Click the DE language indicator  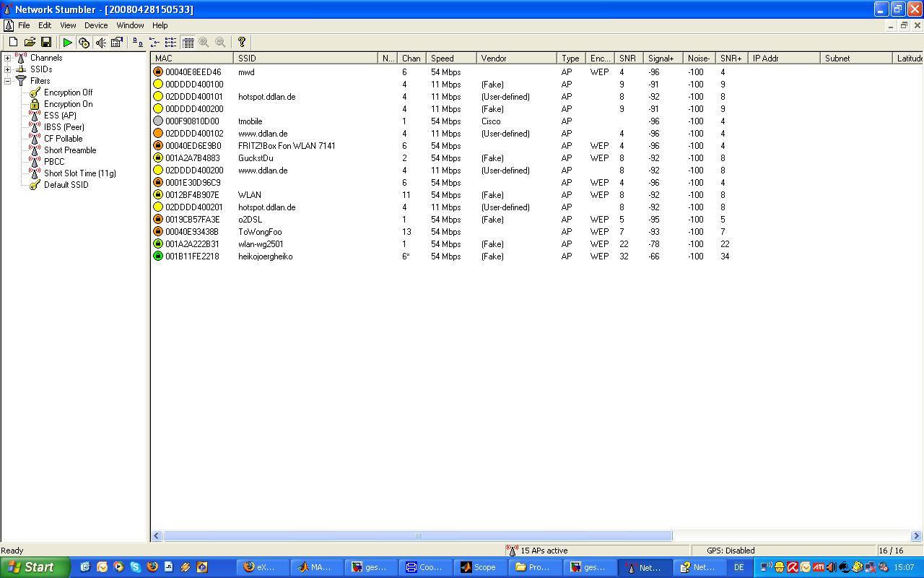(x=738, y=567)
